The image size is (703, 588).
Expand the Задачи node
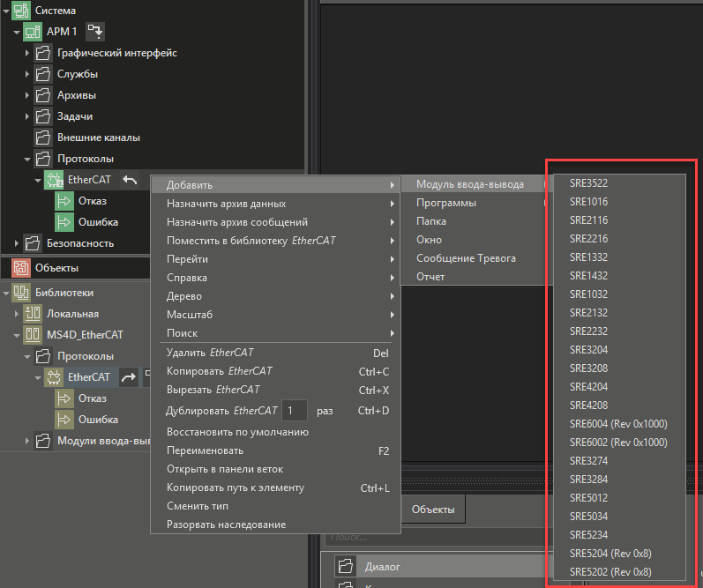pos(26,116)
